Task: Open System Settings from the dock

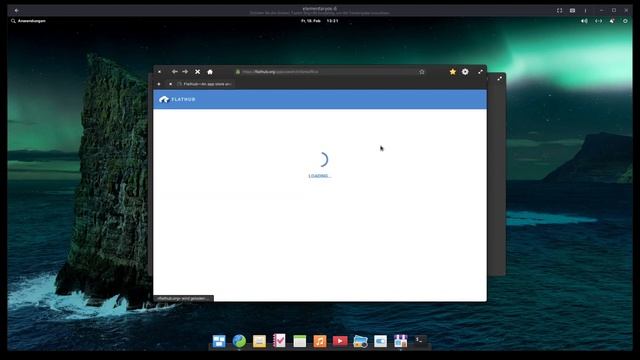Action: pyautogui.click(x=380, y=341)
